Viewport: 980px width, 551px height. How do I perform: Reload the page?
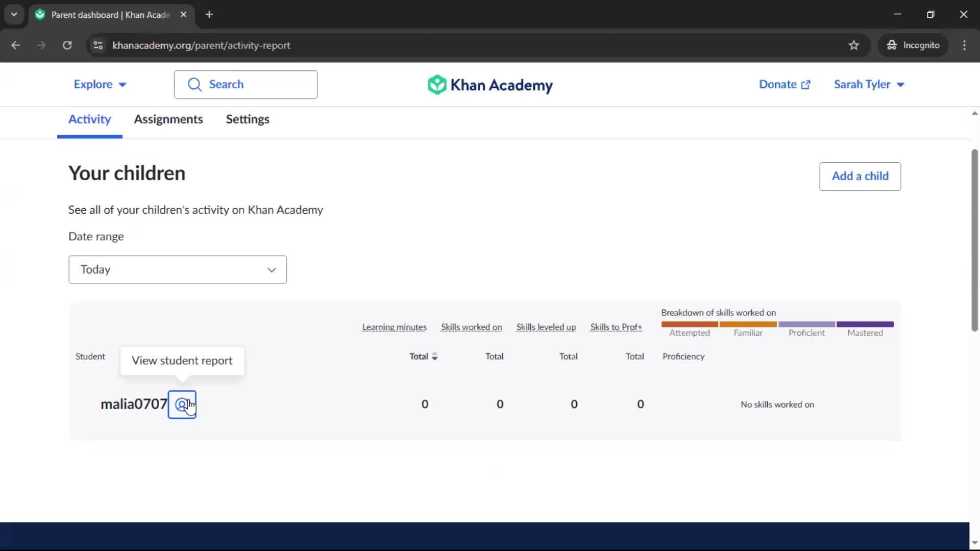67,45
